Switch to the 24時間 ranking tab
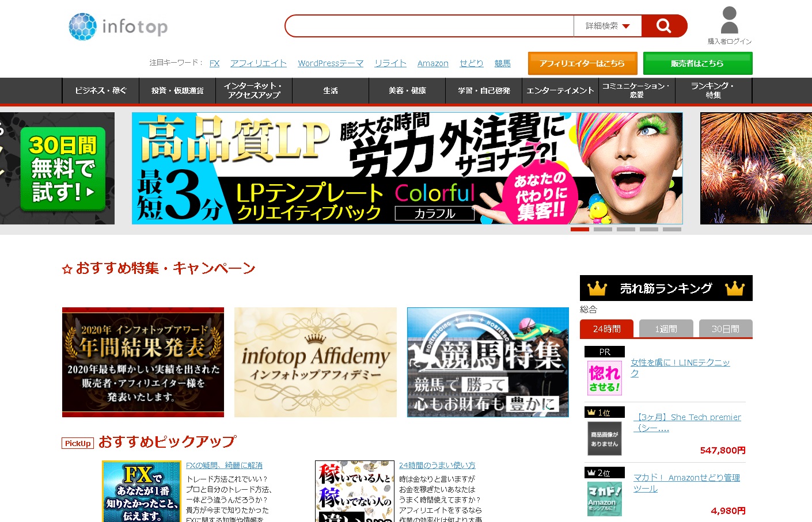 [607, 329]
